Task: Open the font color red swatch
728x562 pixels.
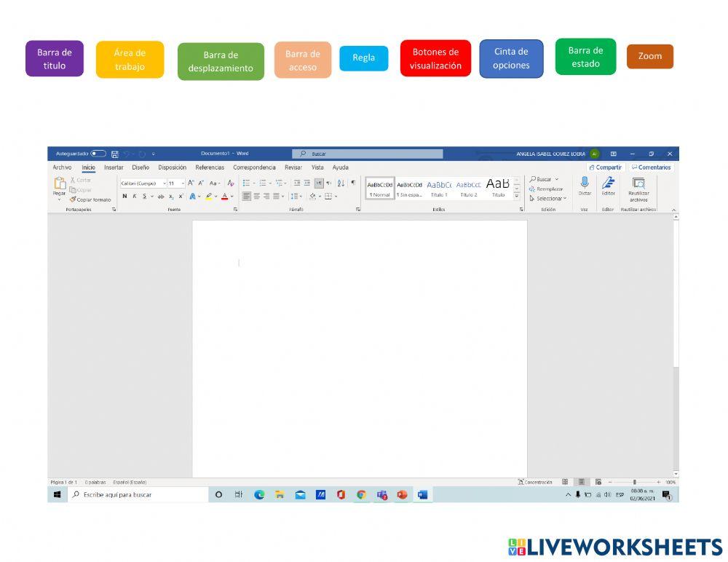Action: pyautogui.click(x=225, y=196)
